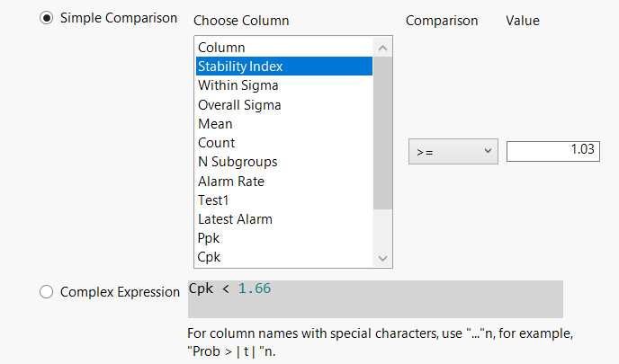Select the Complex Expression radio button
Image resolution: width=619 pixels, height=364 pixels.
click(x=47, y=291)
